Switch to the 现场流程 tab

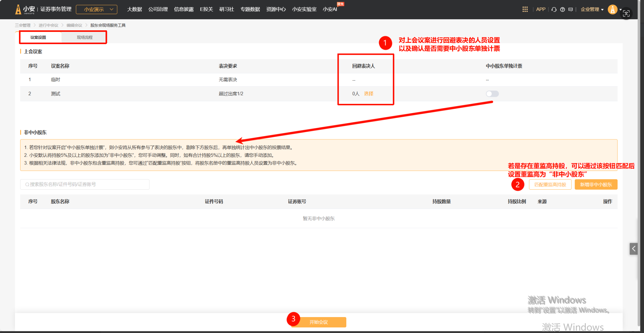pos(84,37)
